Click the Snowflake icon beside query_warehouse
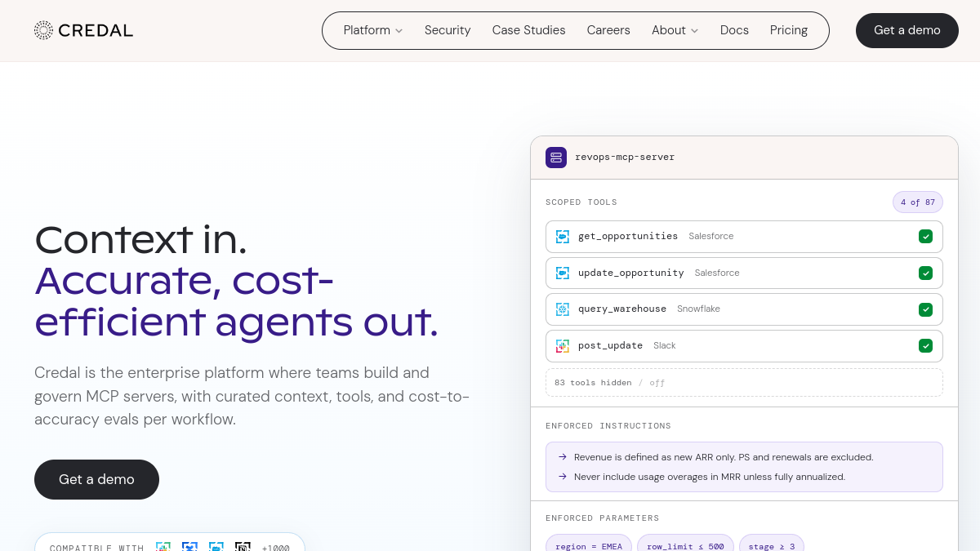980x551 pixels. 563,309
